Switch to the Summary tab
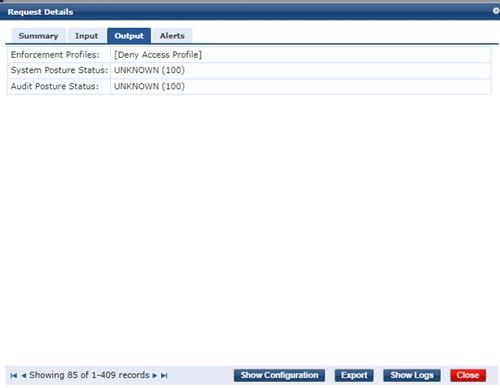The image size is (500, 388). [38, 36]
